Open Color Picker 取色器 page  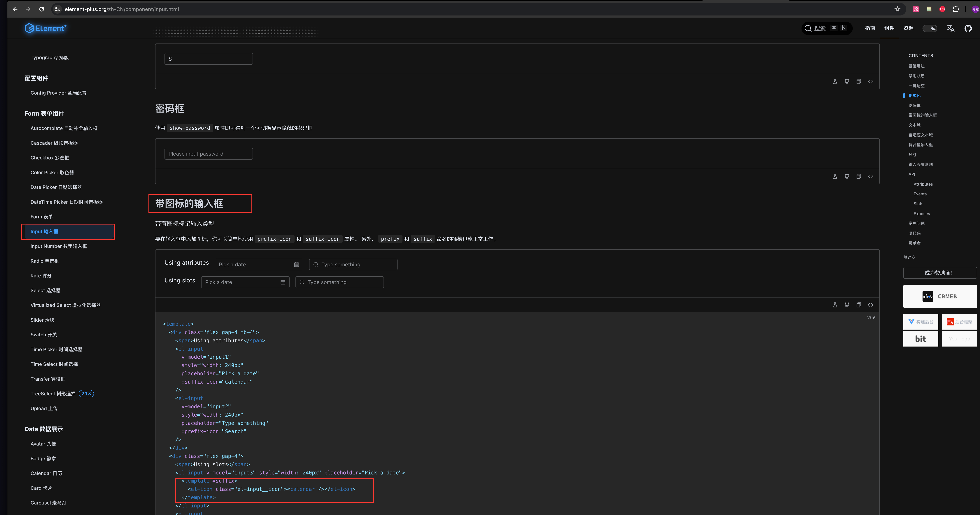pos(52,172)
